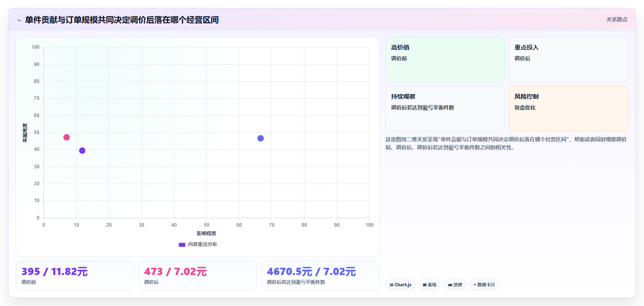Screen dimensions: 644x306
Task: Click the 影响程度 x-axis title
Action: 206,234
